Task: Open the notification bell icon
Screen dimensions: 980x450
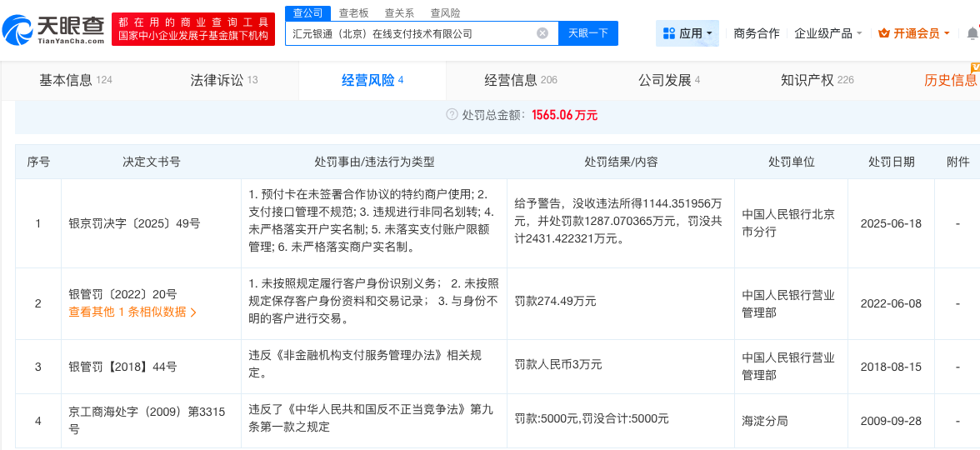Action: (972, 32)
